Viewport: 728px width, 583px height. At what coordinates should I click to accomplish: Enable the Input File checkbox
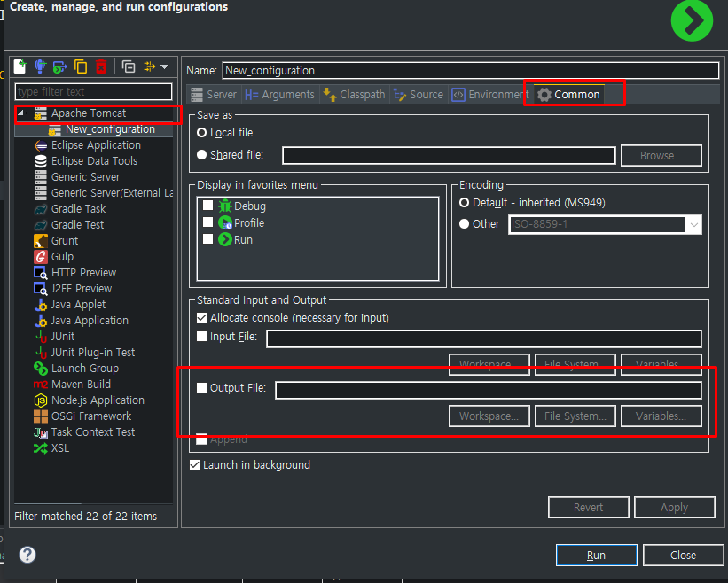pos(201,337)
